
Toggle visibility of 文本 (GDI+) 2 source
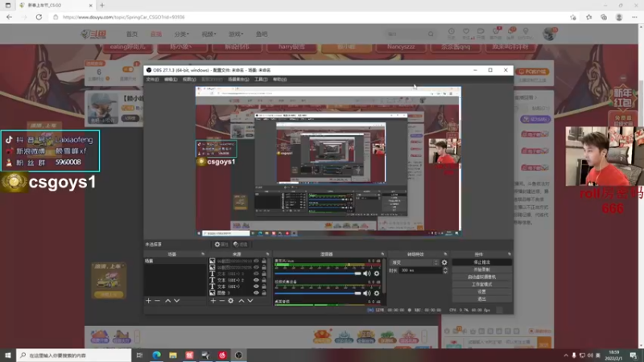(x=256, y=280)
